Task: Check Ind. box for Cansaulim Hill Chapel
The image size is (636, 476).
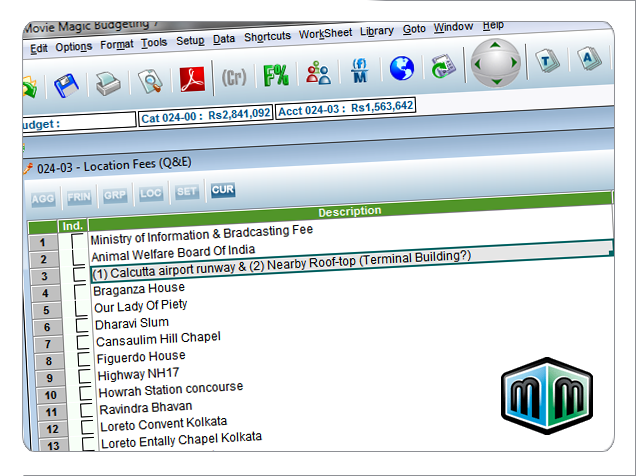Action: coord(83,342)
